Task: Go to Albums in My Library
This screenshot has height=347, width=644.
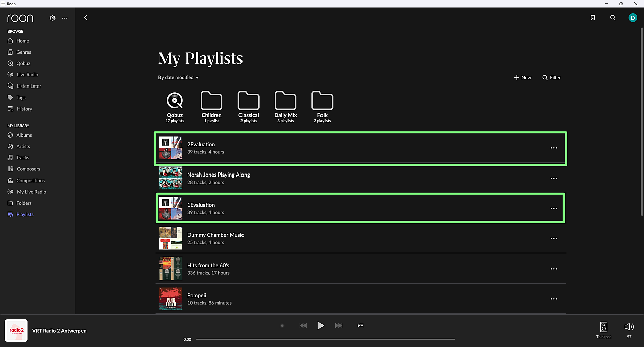Action: pyautogui.click(x=24, y=135)
